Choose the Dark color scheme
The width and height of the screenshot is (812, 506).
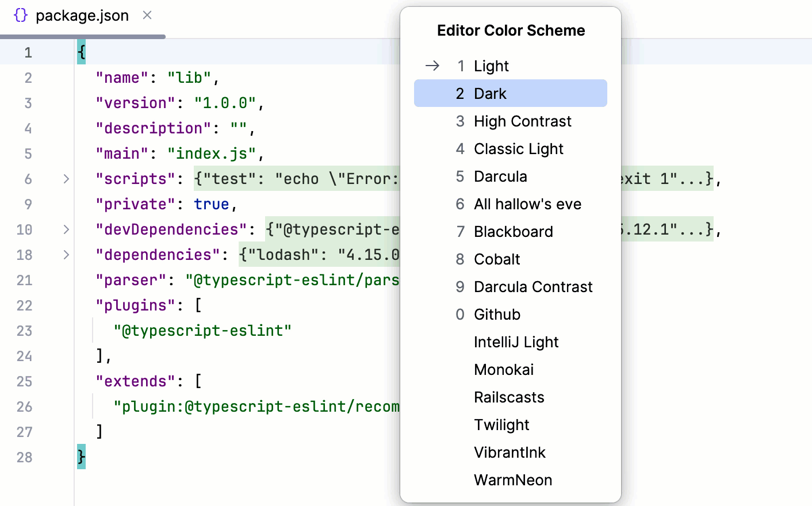(490, 94)
